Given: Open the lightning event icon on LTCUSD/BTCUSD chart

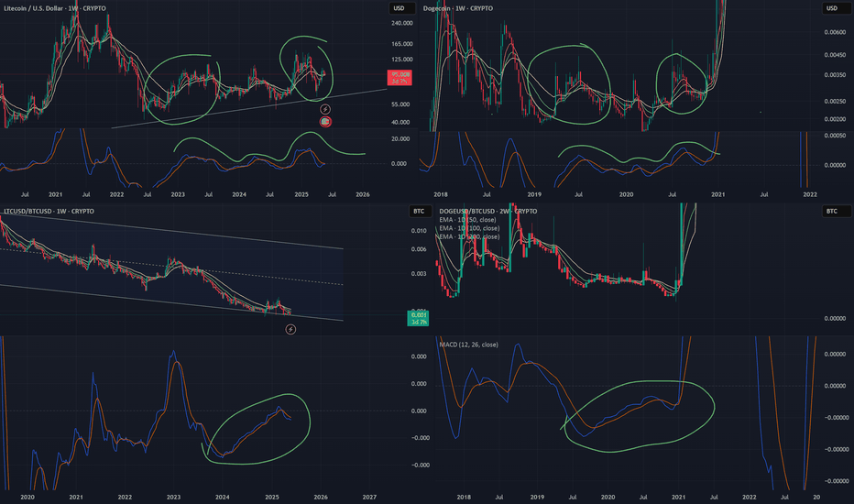Looking at the screenshot, I should (x=290, y=329).
